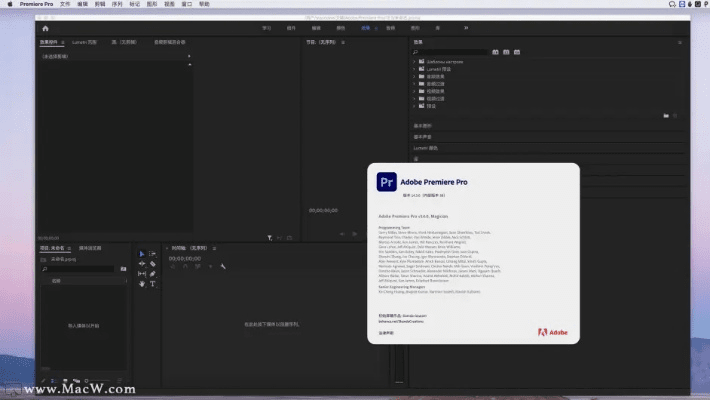710x400 pixels.
Task: Open Timeline panel menu icon
Action: (214, 248)
